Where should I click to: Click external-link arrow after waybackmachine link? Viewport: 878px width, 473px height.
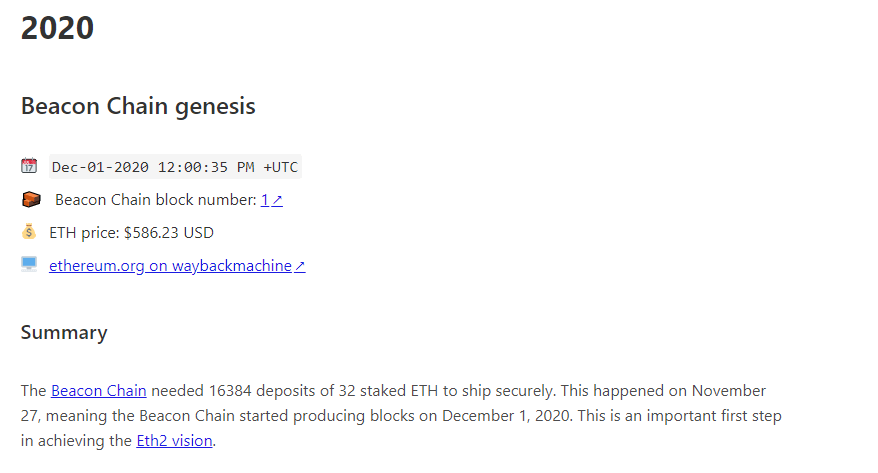(x=300, y=266)
